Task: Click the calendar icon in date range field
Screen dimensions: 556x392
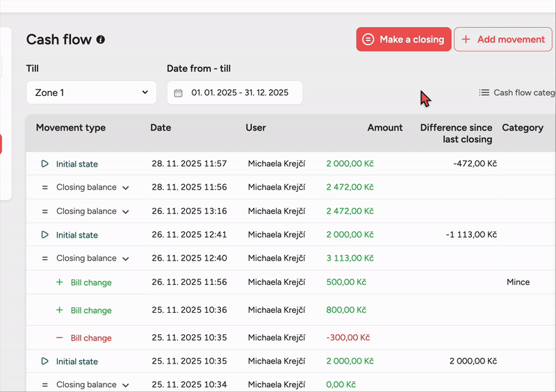Action: tap(178, 93)
